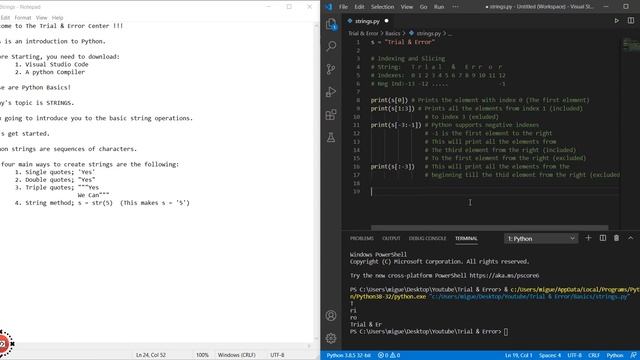Click the https://aka.ms/pscore6 link in terminal
Screen dimensions: 640x360
[x=504, y=276]
